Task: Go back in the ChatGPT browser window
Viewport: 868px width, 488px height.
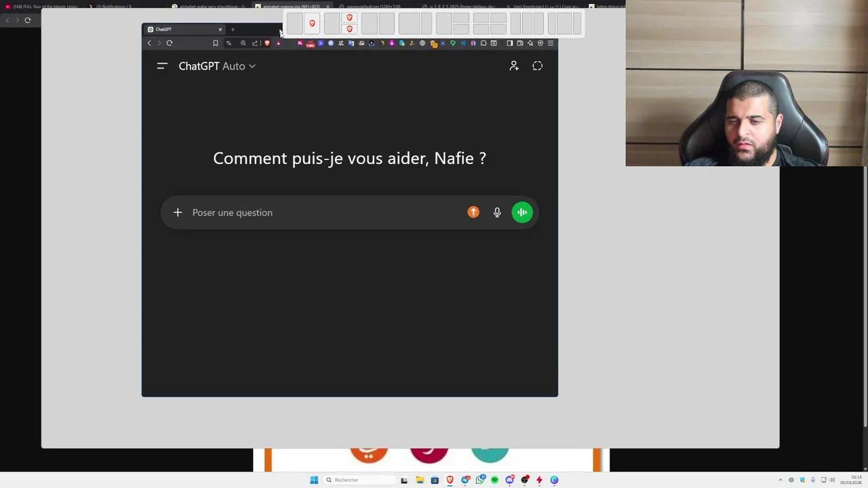Action: point(149,43)
